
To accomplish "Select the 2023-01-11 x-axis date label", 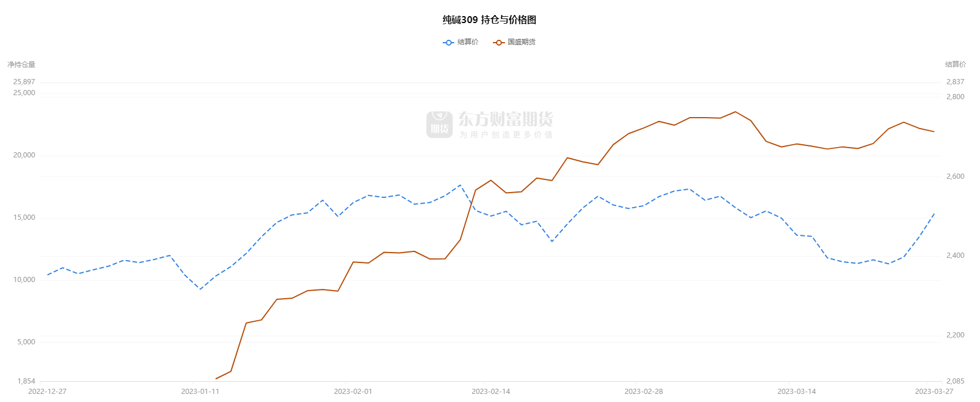I will (x=200, y=392).
